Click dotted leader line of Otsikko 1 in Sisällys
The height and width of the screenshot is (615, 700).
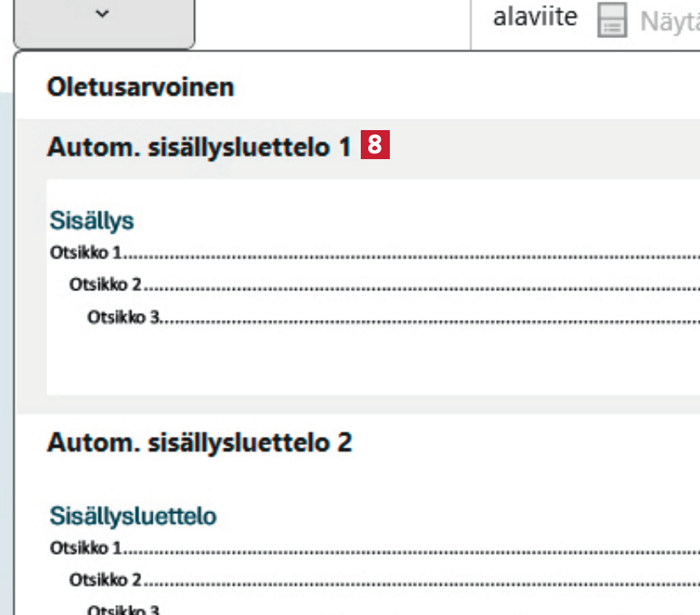click(x=415, y=254)
